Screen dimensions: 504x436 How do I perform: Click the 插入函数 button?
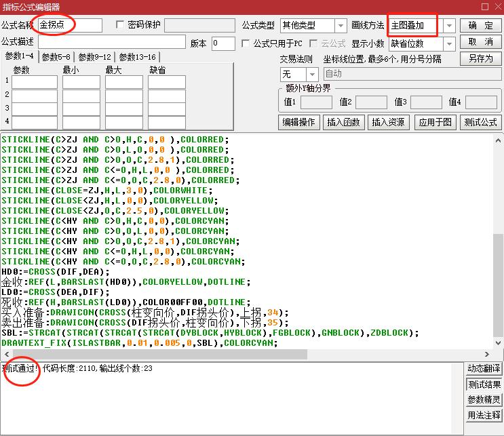pos(344,122)
